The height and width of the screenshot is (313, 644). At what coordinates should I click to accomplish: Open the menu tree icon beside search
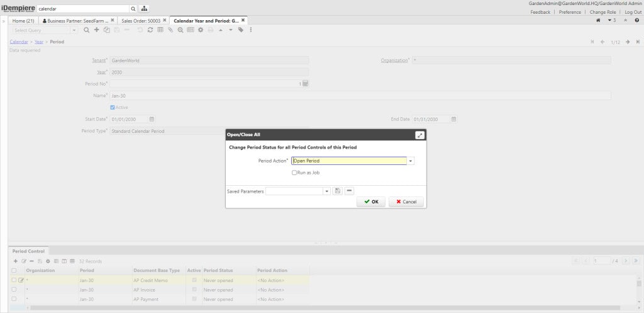[x=144, y=9]
